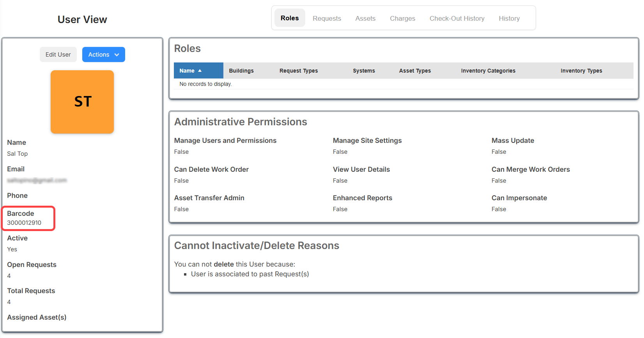Sort by Inventory Categories column header

point(488,71)
